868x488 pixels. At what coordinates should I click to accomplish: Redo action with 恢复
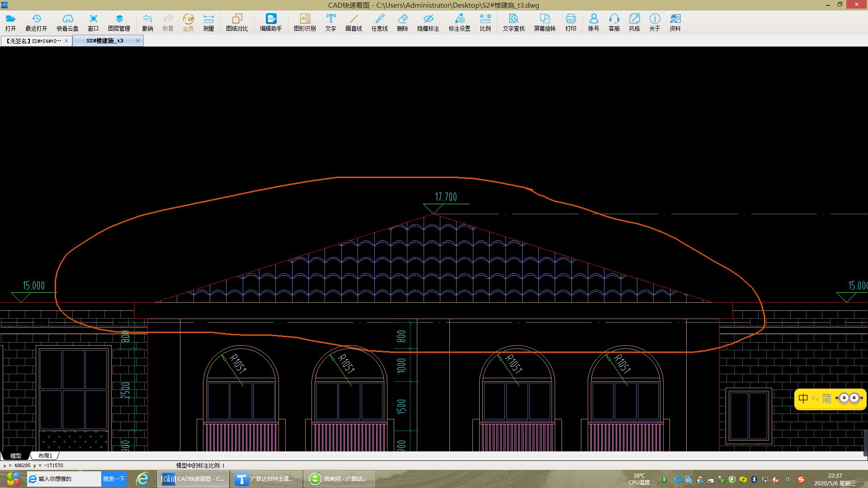[168, 23]
